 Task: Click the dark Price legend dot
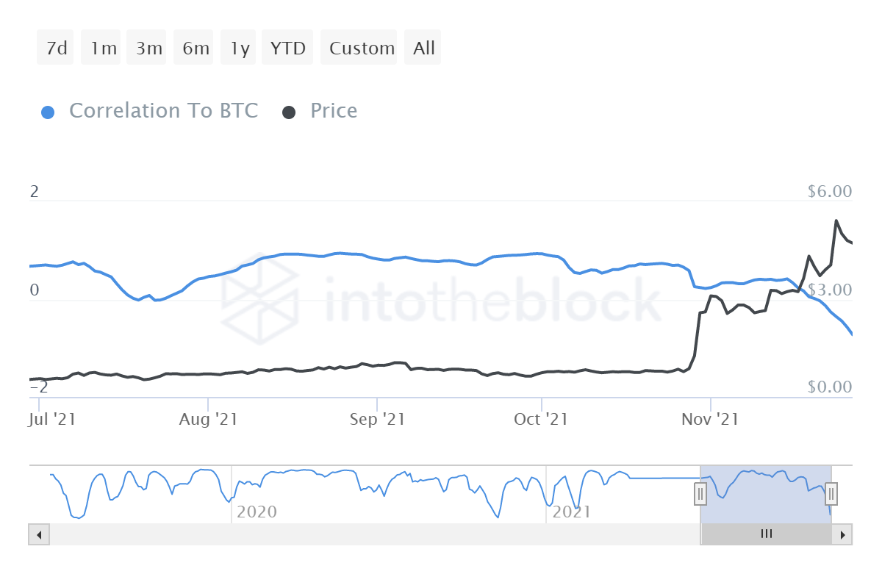pos(290,112)
